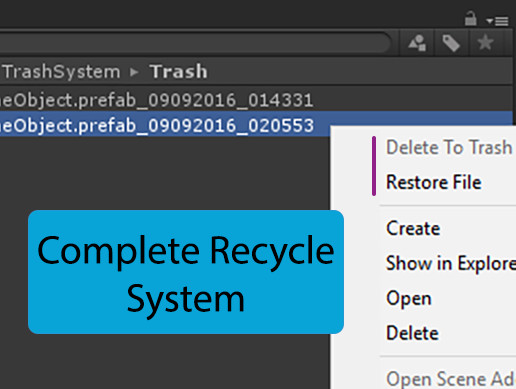Choose Restore File from context menu

pyautogui.click(x=433, y=182)
